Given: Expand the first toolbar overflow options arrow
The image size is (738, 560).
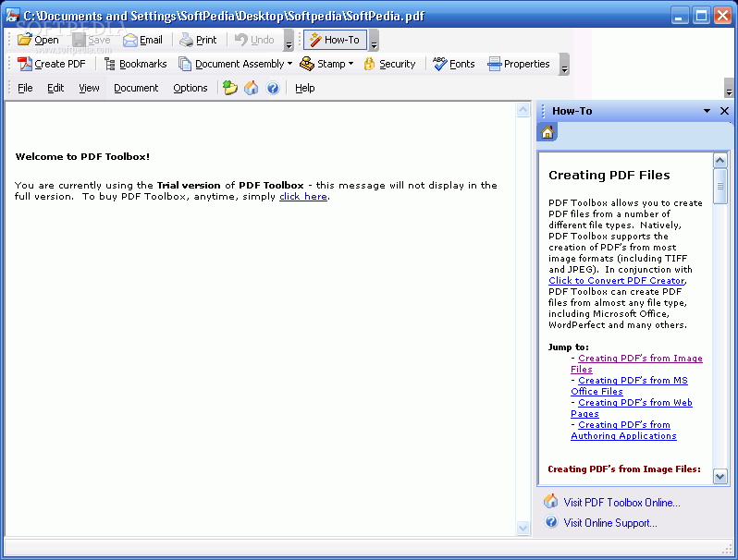Looking at the screenshot, I should [x=289, y=41].
